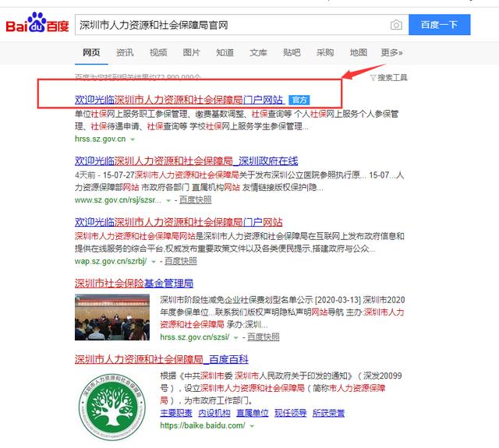Image resolution: width=499 pixels, height=448 pixels.
Task: Click https://baike.baidu.com/ URL text
Action: 203,425
